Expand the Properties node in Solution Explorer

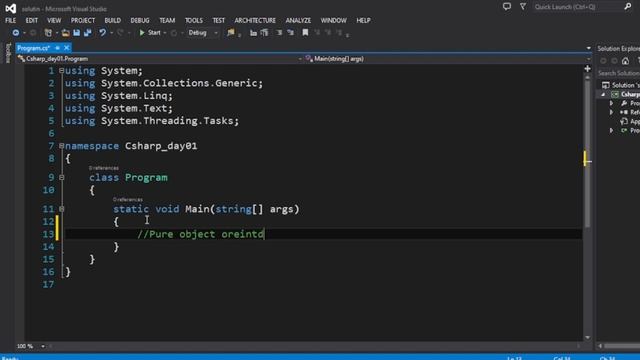(611, 103)
